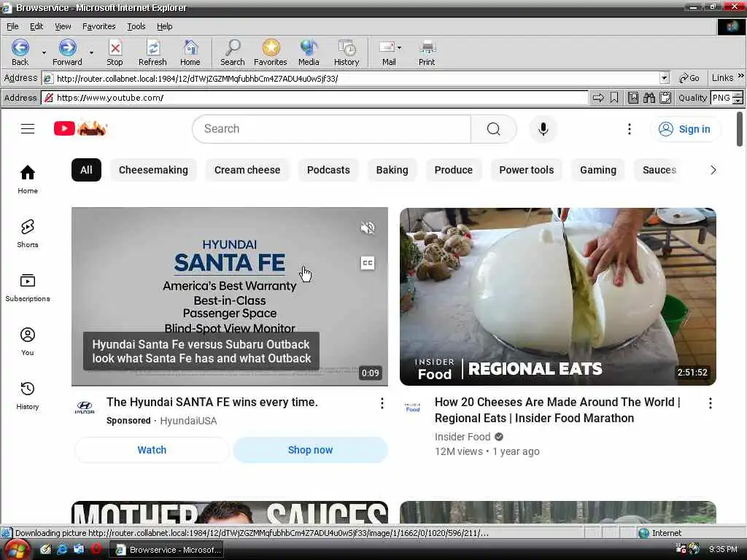Image resolution: width=747 pixels, height=560 pixels.
Task: Open You page in sidebar
Action: [28, 341]
